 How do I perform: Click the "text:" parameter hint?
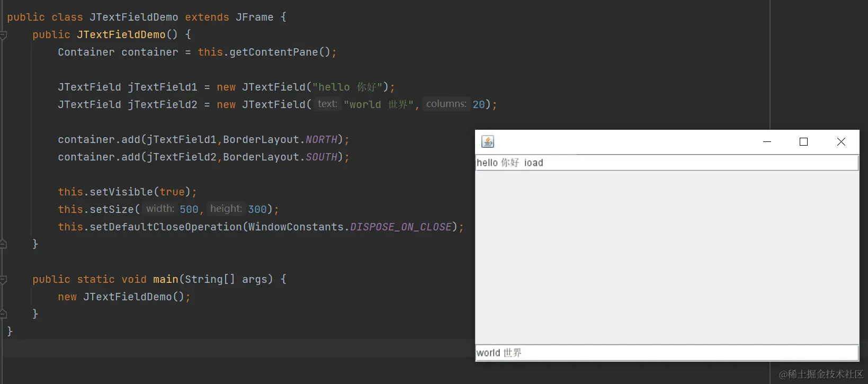[x=327, y=104]
